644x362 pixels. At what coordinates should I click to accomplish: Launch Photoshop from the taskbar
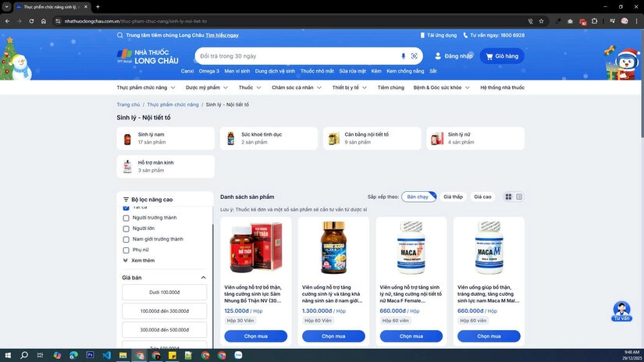90,355
